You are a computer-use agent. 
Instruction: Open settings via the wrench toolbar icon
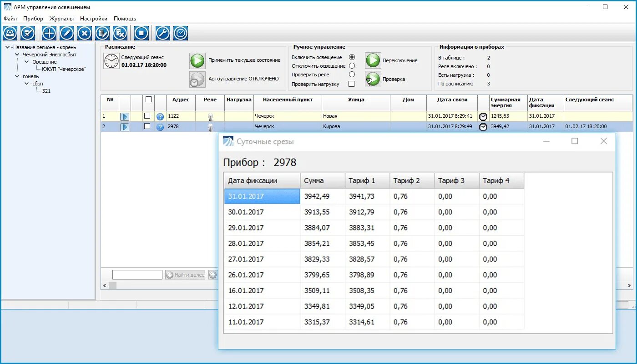tap(163, 33)
